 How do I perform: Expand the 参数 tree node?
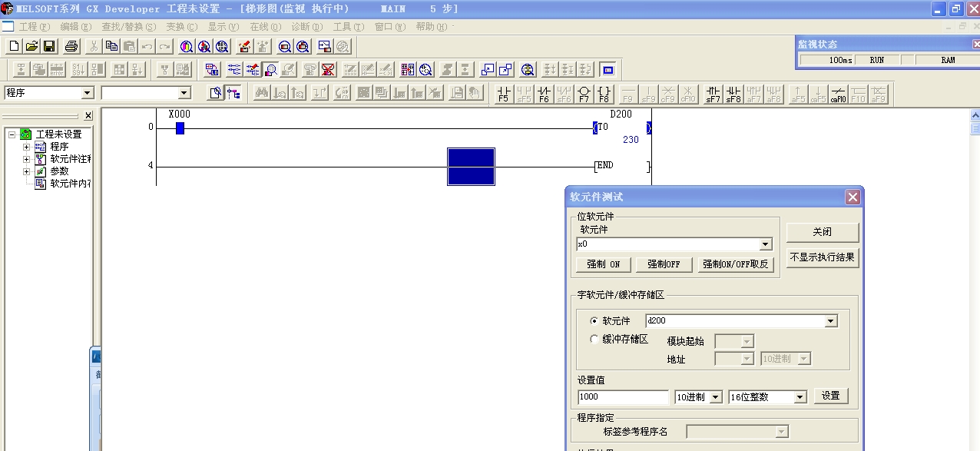tap(26, 171)
